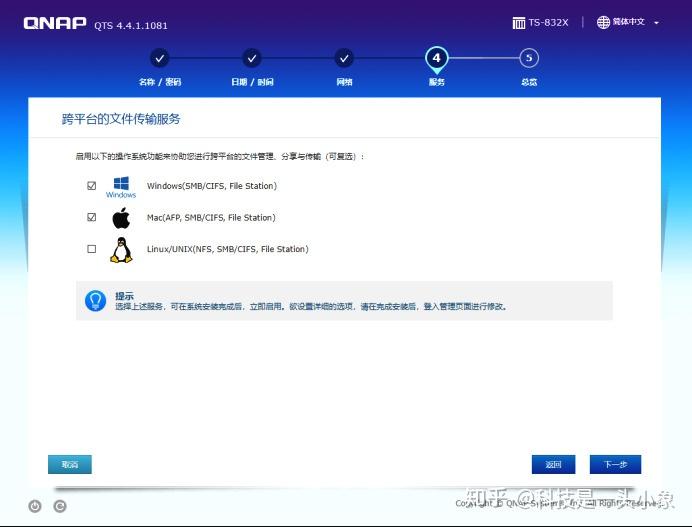This screenshot has height=527, width=692.
Task: Go to step 1 Name/Password checkmark
Action: tap(160, 58)
